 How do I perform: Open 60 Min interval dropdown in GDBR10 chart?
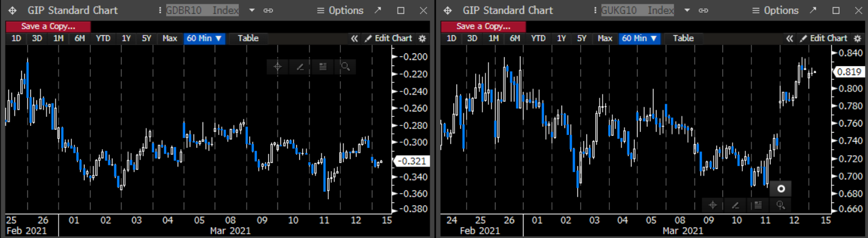tap(204, 38)
